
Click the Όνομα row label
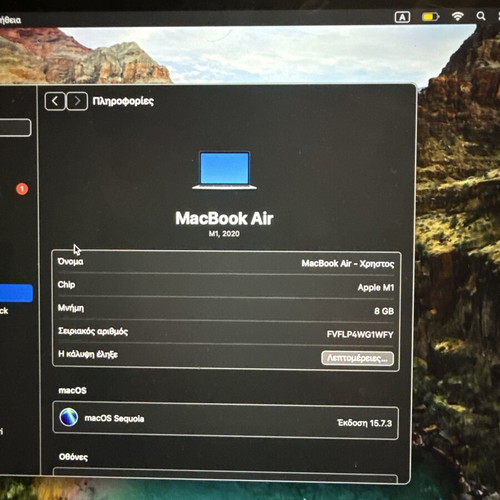tap(70, 261)
